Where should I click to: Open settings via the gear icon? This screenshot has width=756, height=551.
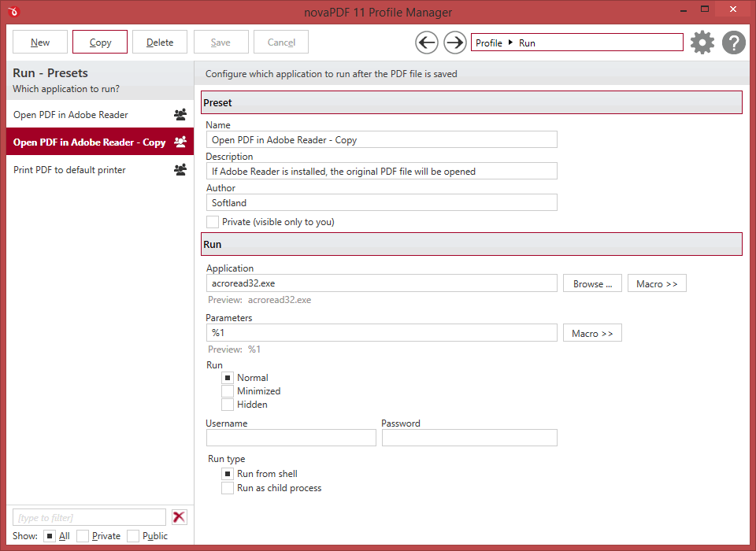tap(702, 43)
